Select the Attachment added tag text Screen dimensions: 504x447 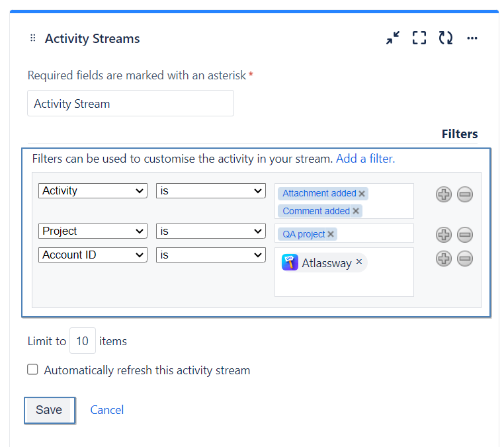click(x=319, y=194)
